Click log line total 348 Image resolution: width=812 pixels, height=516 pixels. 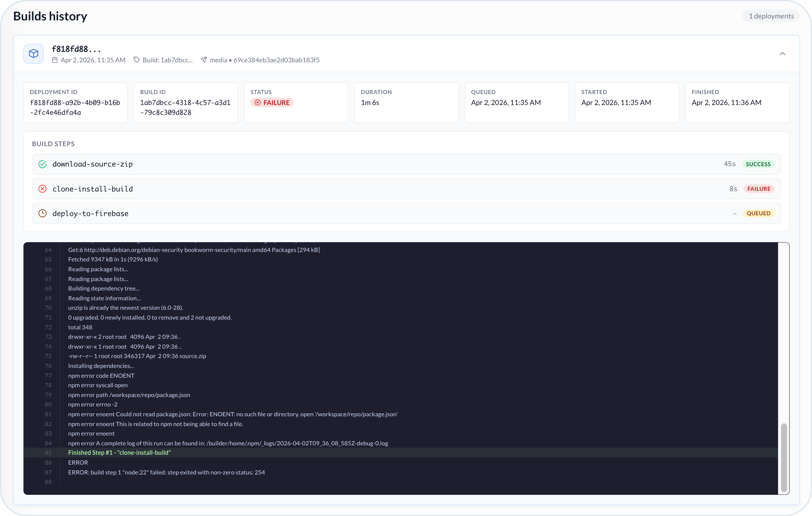(80, 327)
